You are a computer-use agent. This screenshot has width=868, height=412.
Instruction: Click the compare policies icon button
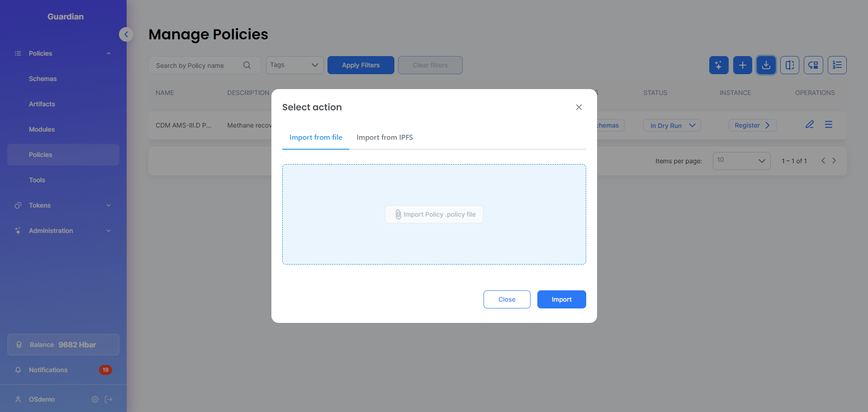[x=789, y=65]
